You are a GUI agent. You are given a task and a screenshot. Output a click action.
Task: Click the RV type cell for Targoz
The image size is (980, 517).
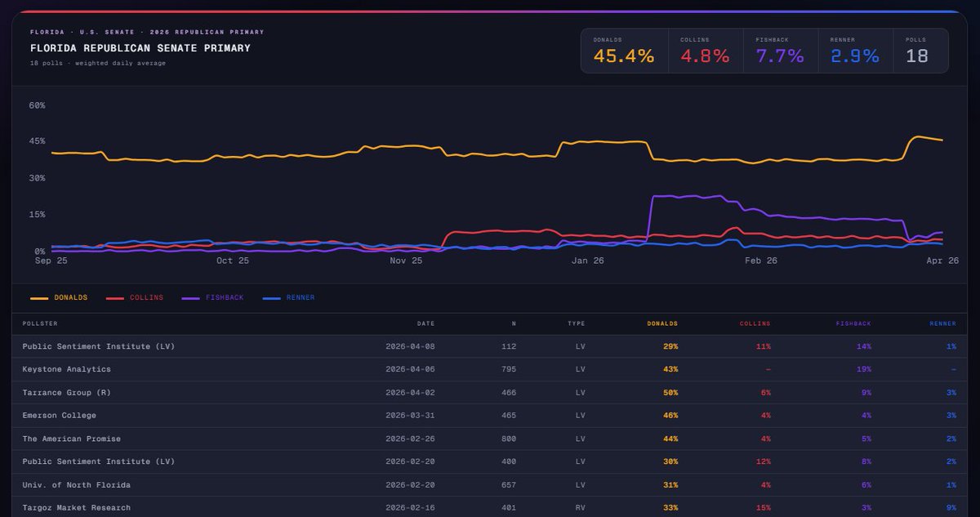coord(580,507)
